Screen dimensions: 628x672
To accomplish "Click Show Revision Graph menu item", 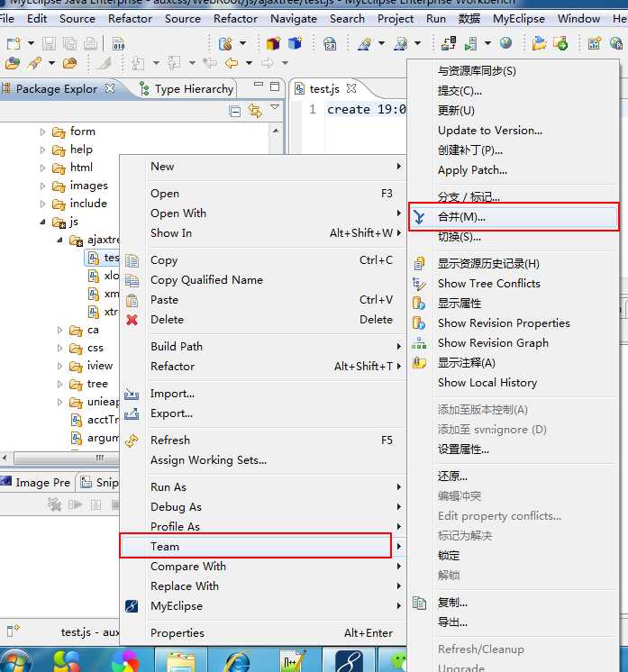I will tap(514, 343).
